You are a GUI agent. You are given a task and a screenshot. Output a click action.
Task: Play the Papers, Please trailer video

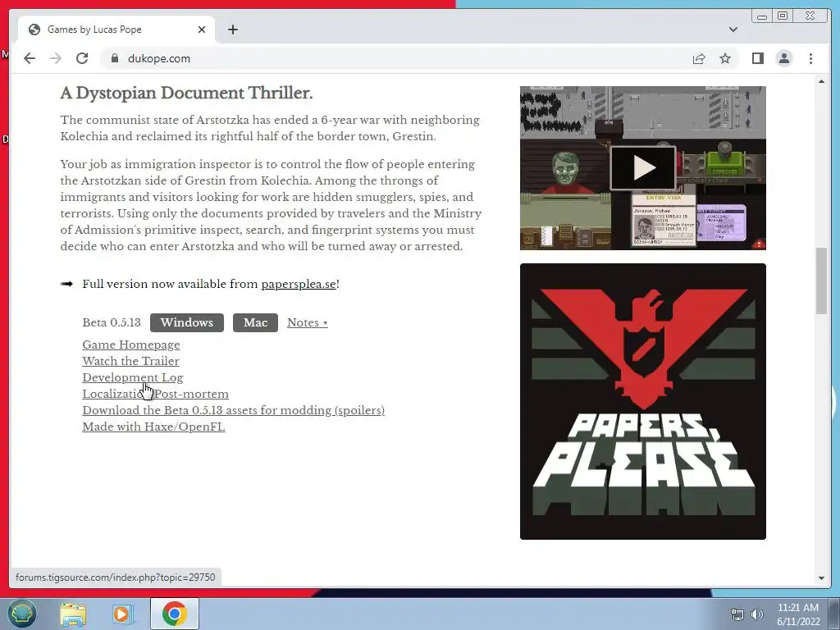(x=643, y=167)
